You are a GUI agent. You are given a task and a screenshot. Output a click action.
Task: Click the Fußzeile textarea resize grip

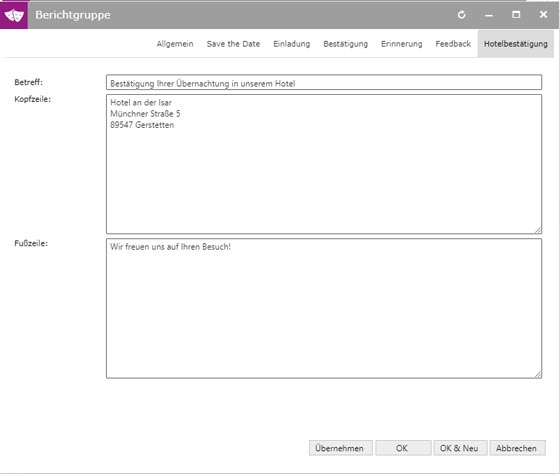[x=538, y=374]
